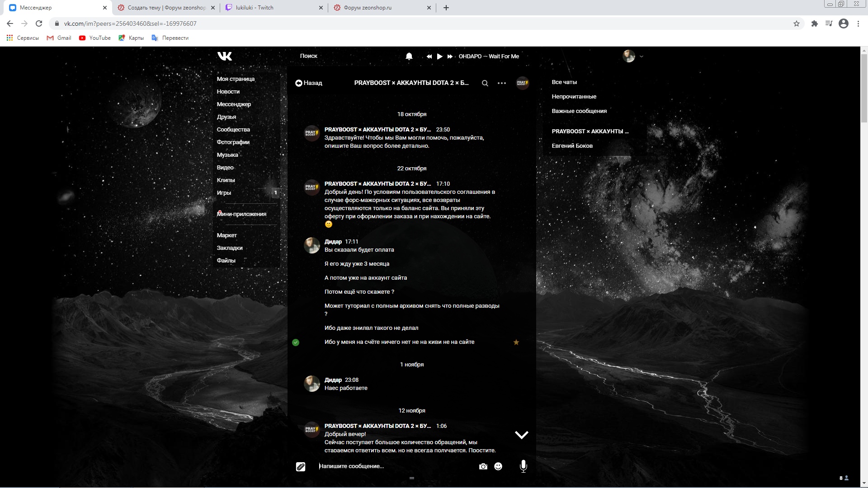Screen dimensions: 868x488
Task: Open the Евгений Боков chat
Action: 572,146
